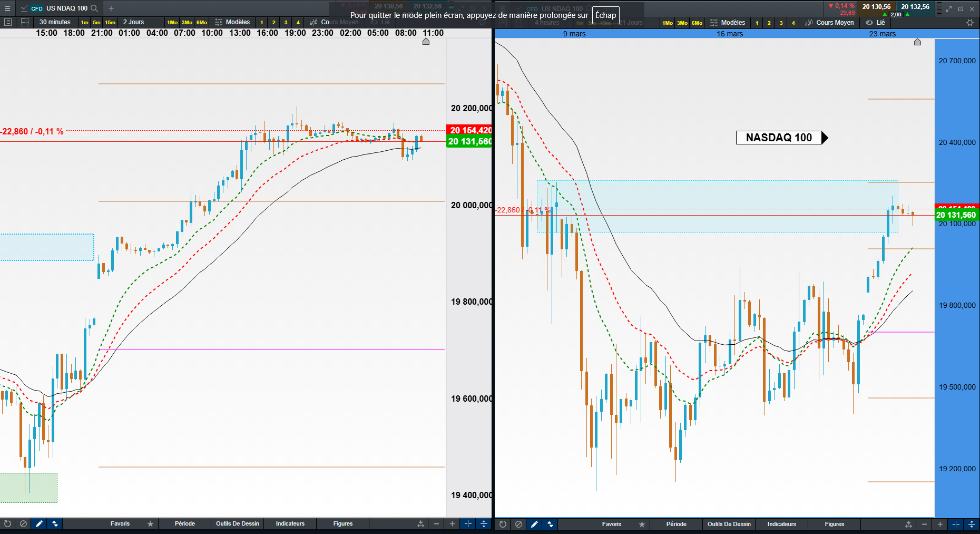The height and width of the screenshot is (534, 980).
Task: Expand right chart to fullscreen arrows icon
Action: (x=949, y=8)
